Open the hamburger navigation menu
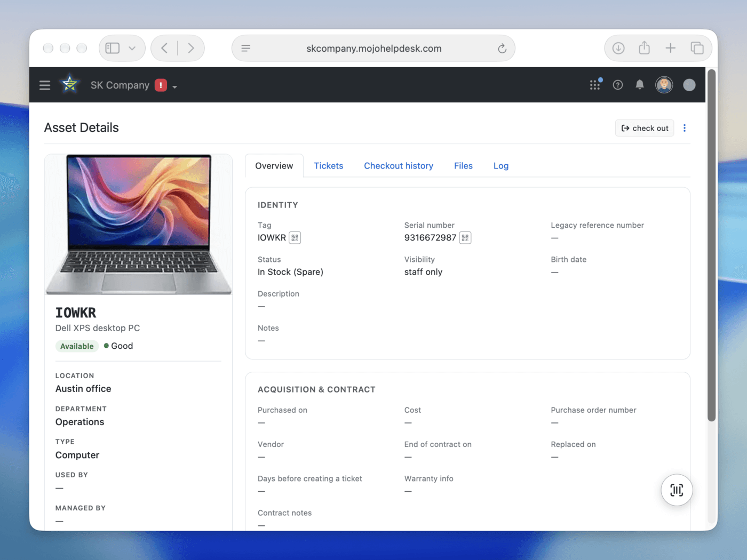This screenshot has height=560, width=747. (x=45, y=85)
